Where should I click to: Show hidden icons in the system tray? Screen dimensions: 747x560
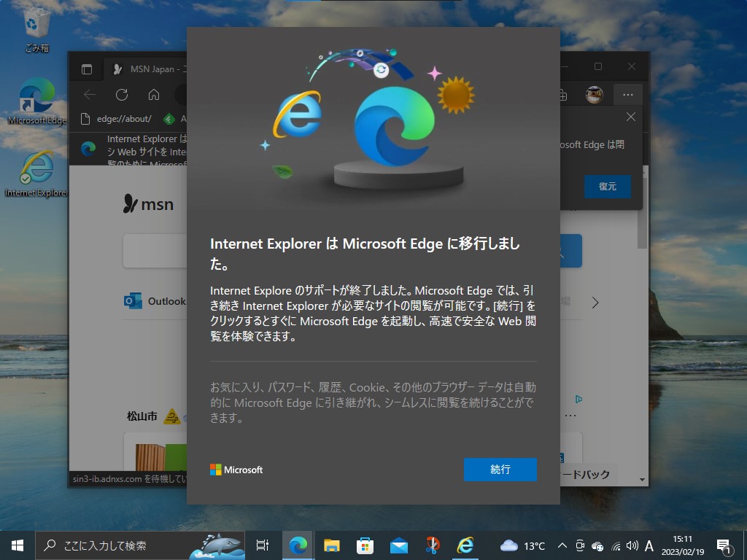coord(562,545)
